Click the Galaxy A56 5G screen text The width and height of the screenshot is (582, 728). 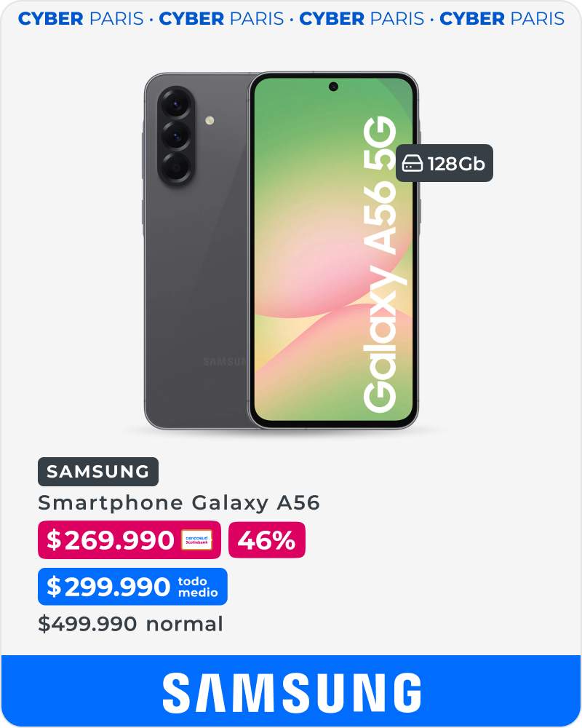pyautogui.click(x=380, y=264)
